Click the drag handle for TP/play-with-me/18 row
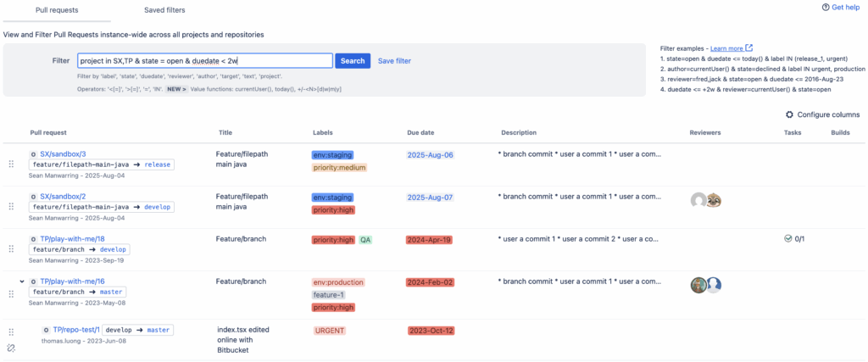The width and height of the screenshot is (868, 362). 11,248
